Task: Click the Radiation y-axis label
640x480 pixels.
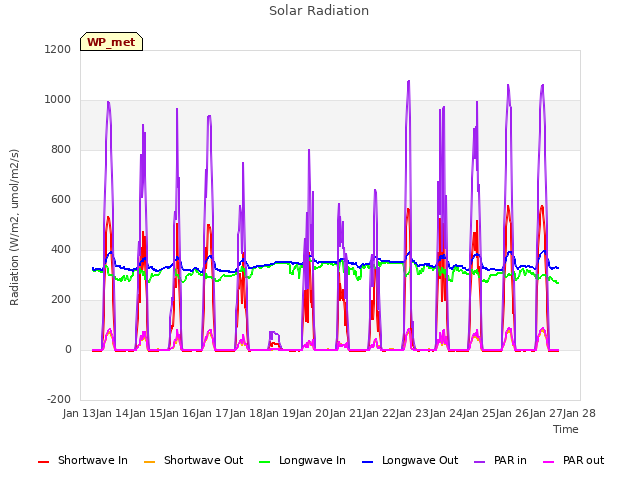Action: pyautogui.click(x=14, y=227)
